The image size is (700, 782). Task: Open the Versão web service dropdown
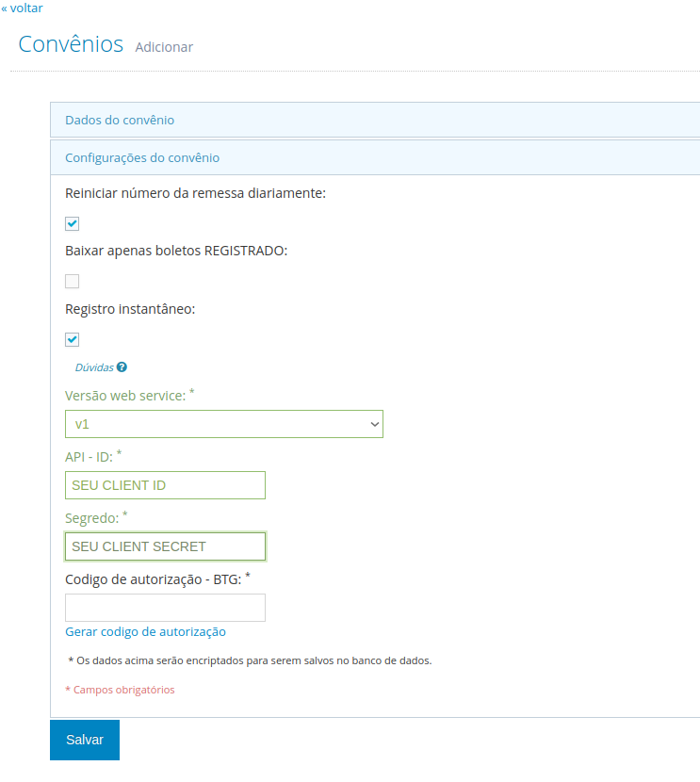coord(224,424)
